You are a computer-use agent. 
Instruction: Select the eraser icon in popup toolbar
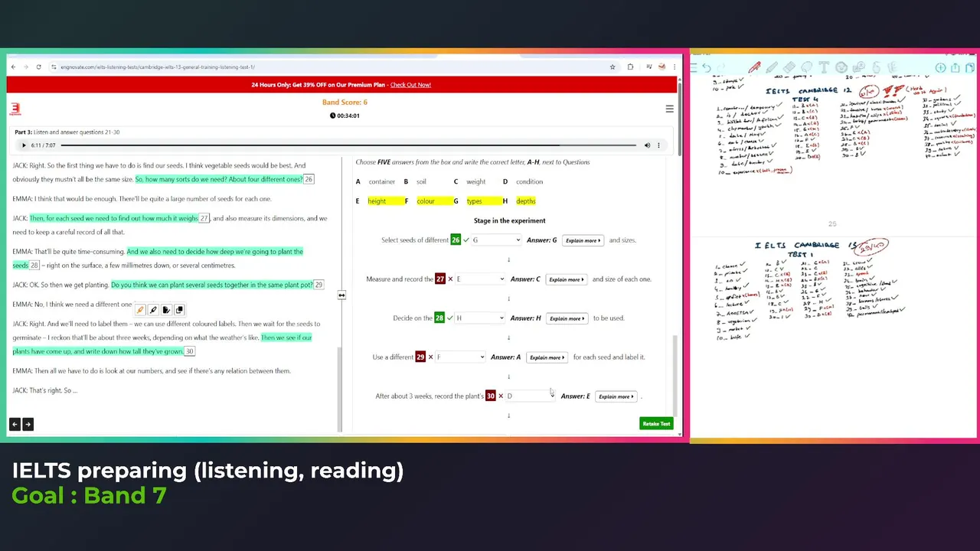(x=153, y=310)
